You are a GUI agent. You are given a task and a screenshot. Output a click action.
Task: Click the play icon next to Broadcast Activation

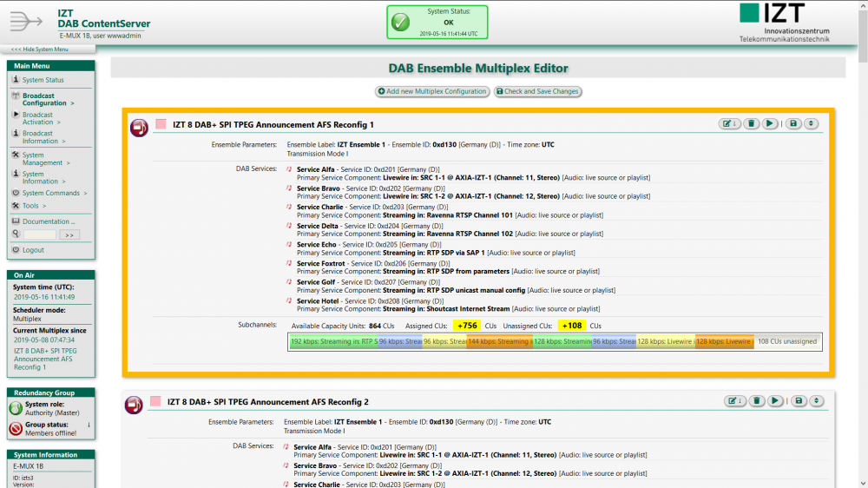[x=16, y=115]
